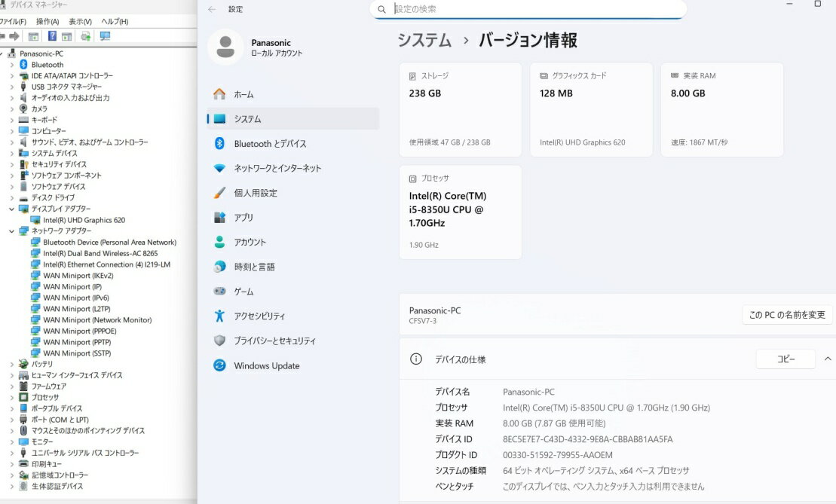Expand the Bluetooth node in device tree

11,65
